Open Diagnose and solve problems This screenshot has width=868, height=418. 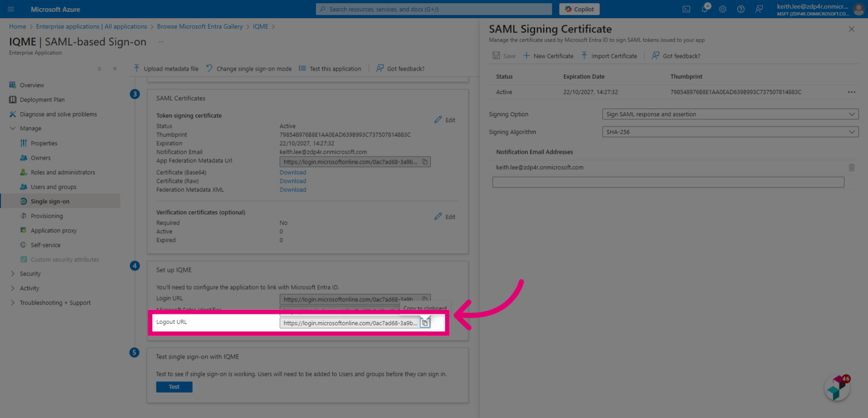coord(58,114)
